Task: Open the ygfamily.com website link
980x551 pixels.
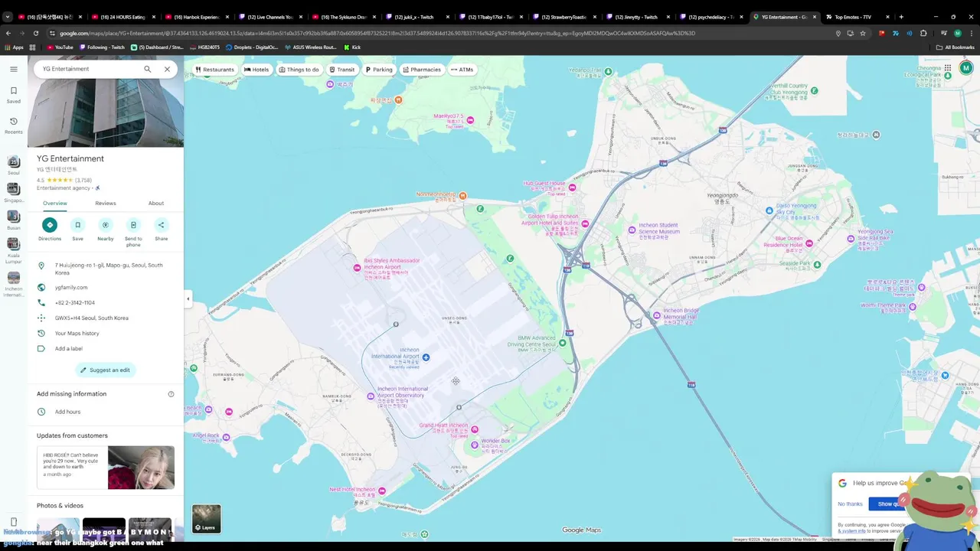Action: [71, 288]
